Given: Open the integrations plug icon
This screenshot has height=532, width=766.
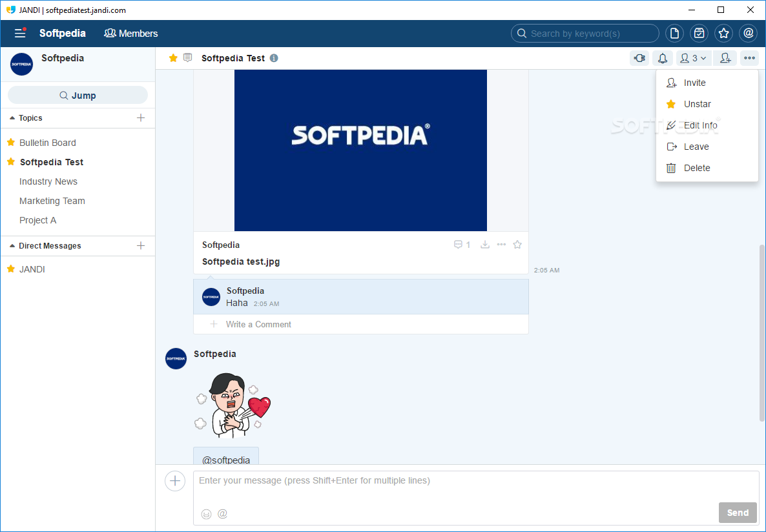Looking at the screenshot, I should pos(639,58).
